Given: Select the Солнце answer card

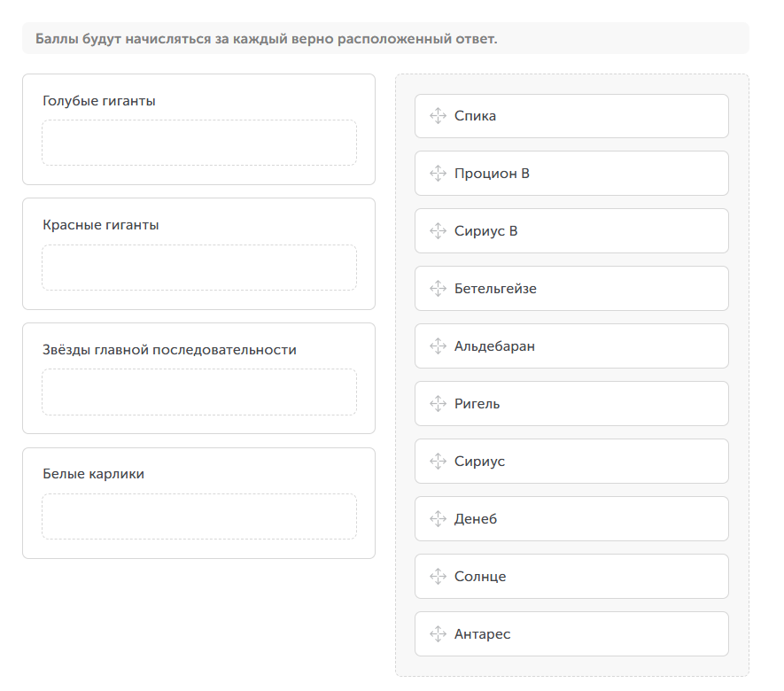Looking at the screenshot, I should (x=571, y=577).
